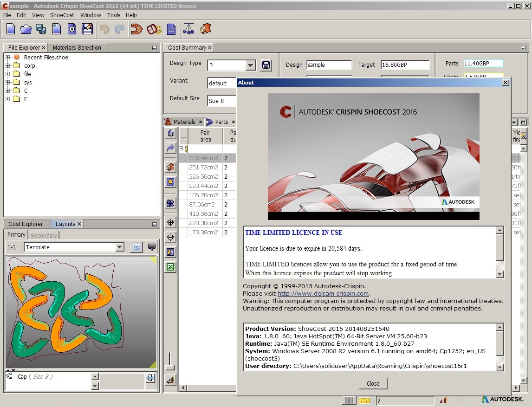Click the green Excel export icon
The image size is (532, 407).
pos(171,267)
